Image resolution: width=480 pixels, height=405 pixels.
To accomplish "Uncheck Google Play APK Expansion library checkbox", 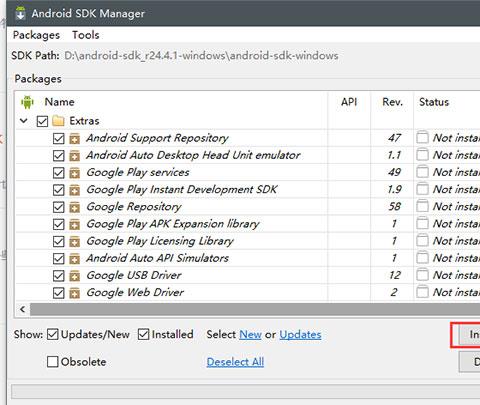I will point(59,224).
